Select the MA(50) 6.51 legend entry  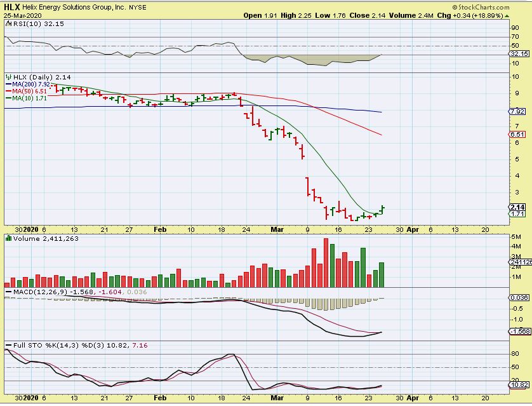click(x=27, y=91)
